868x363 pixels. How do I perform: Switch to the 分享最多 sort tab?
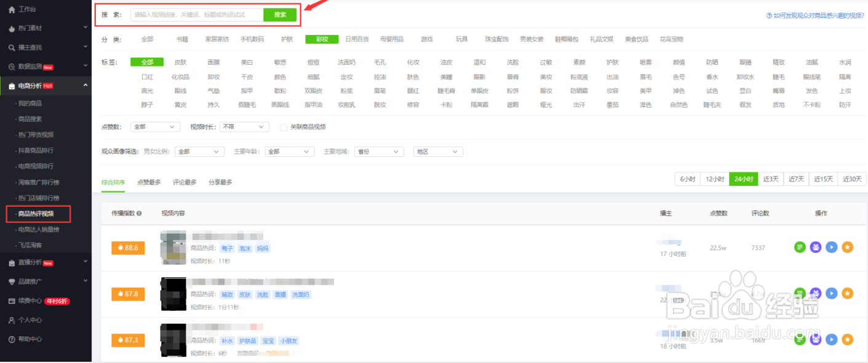click(220, 182)
